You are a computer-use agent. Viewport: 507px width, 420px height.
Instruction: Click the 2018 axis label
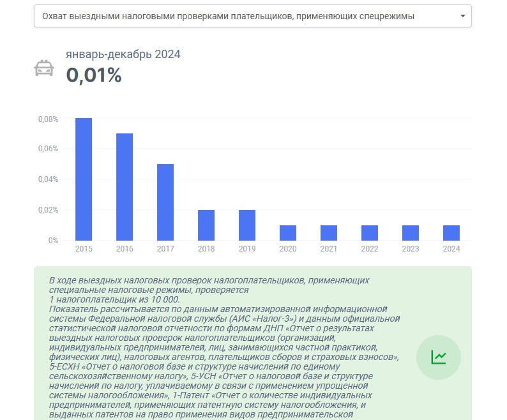(x=206, y=249)
